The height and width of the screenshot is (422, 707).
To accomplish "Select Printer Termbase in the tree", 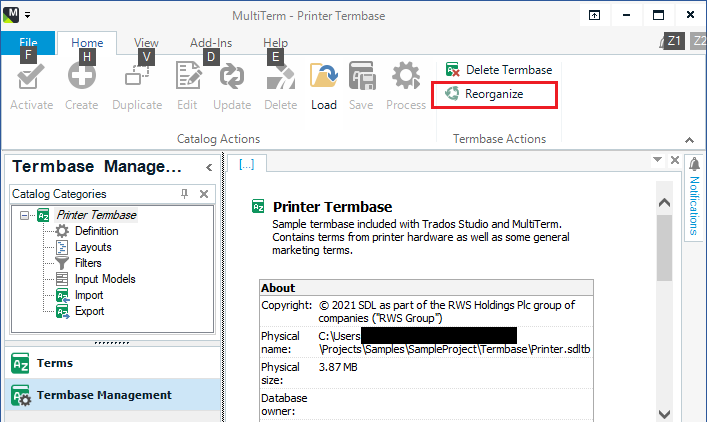I will [96, 215].
